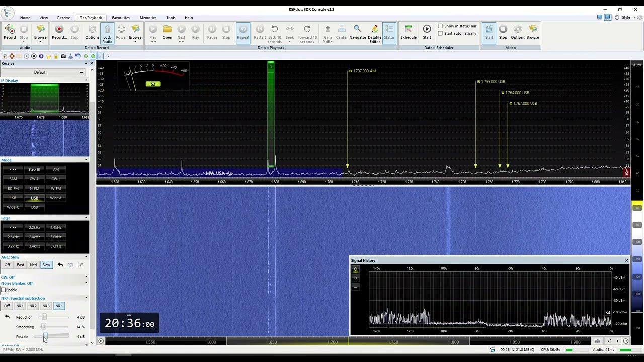Collapse the AGC: Slow section
The width and height of the screenshot is (644, 362).
tap(86, 257)
